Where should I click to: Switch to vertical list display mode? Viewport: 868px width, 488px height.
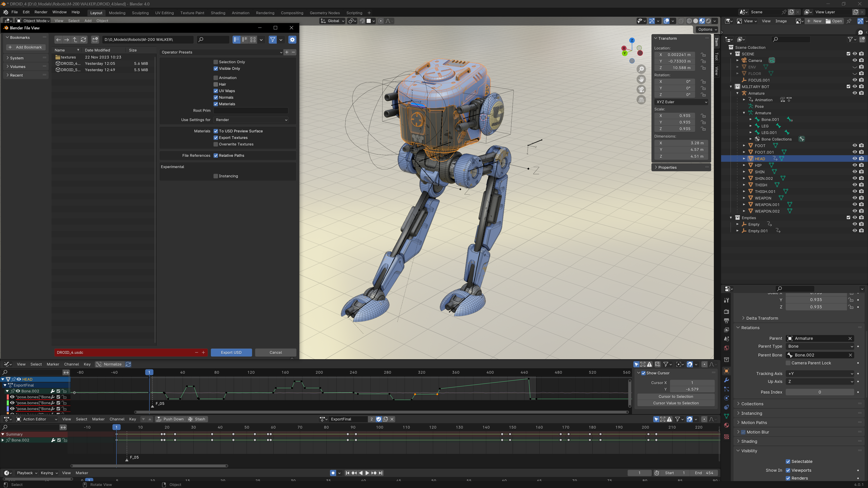tap(236, 40)
